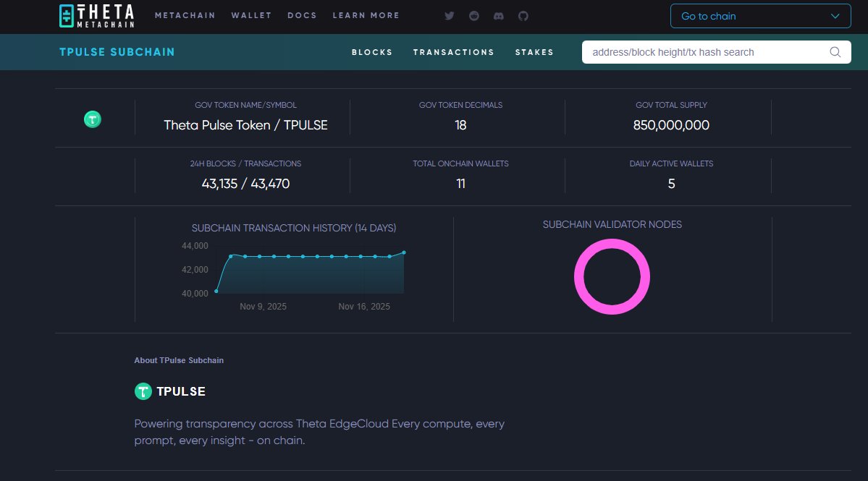Image resolution: width=868 pixels, height=481 pixels.
Task: Expand the Go to chain dropdown
Action: point(761,16)
